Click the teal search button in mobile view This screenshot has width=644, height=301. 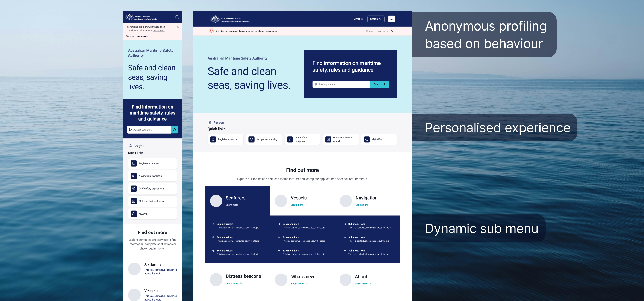pyautogui.click(x=174, y=130)
